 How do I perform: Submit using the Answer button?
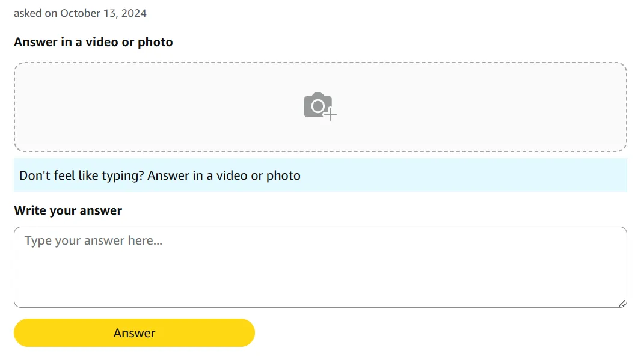pos(134,333)
